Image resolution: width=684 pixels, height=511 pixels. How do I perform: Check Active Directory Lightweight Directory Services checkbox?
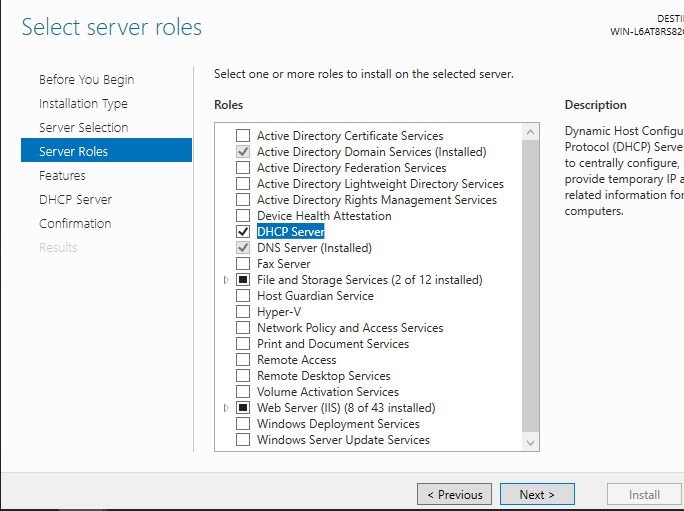point(243,184)
